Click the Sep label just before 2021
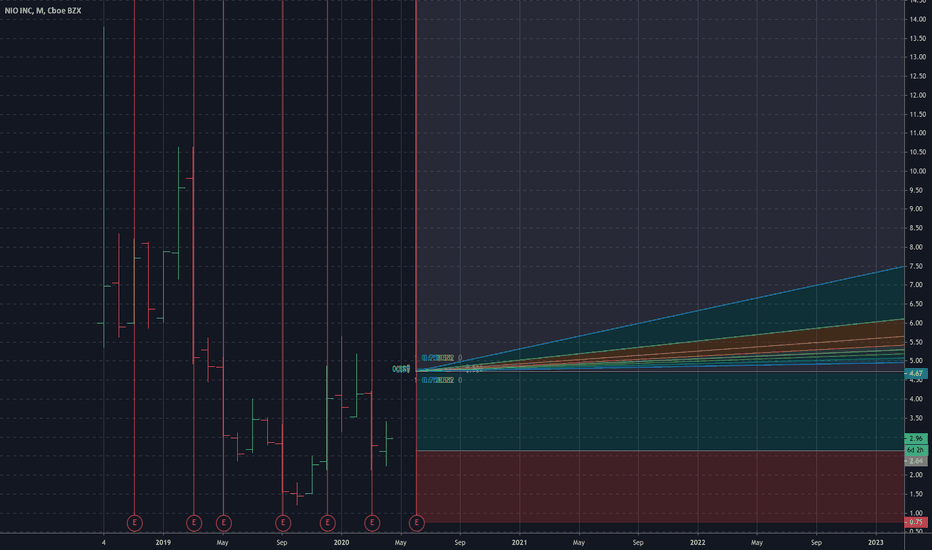 (459, 542)
